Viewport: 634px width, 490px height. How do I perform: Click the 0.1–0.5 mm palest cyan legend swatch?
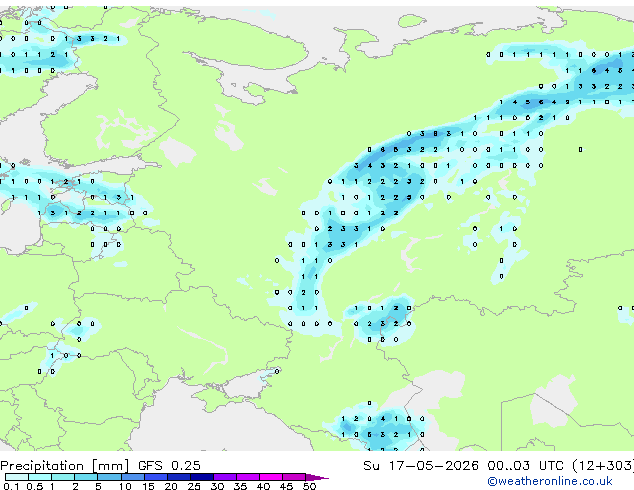[x=17, y=477]
